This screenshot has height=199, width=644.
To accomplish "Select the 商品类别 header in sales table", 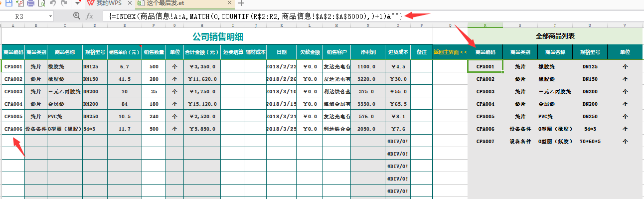I will point(36,51).
